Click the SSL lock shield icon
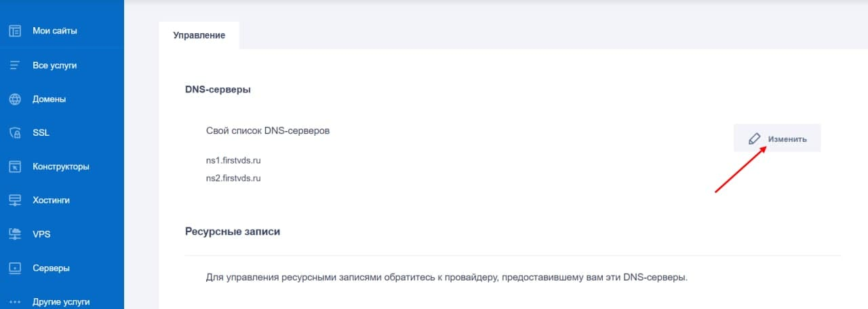Viewport: 868px width, 309px height. [15, 133]
